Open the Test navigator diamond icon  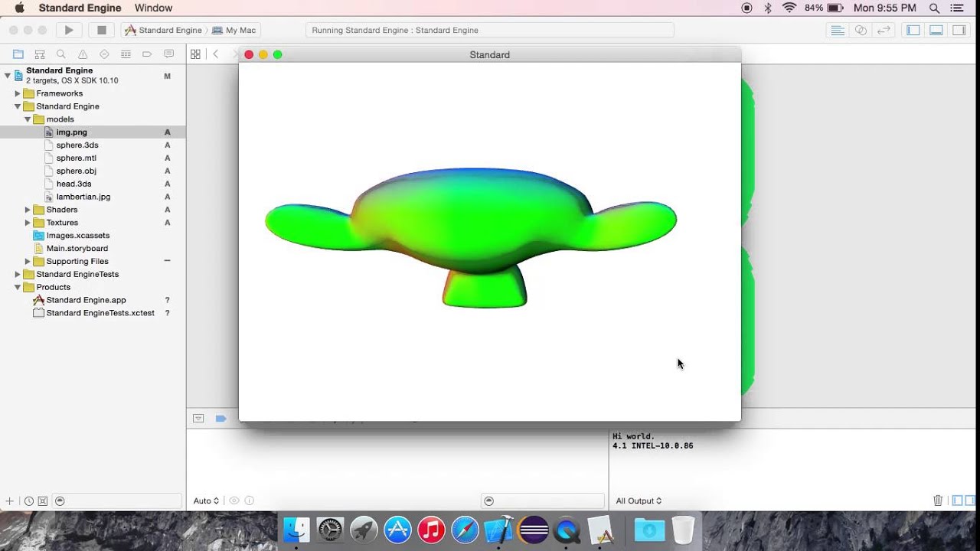(x=104, y=54)
